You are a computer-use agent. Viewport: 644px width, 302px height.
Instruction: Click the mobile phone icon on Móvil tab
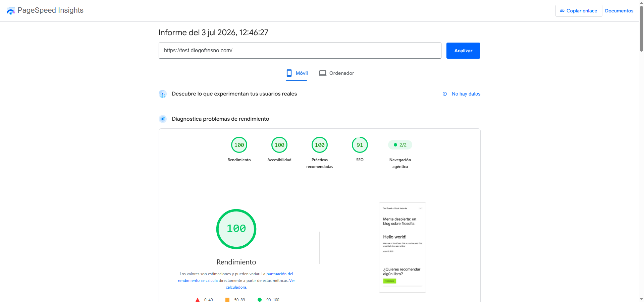[289, 73]
